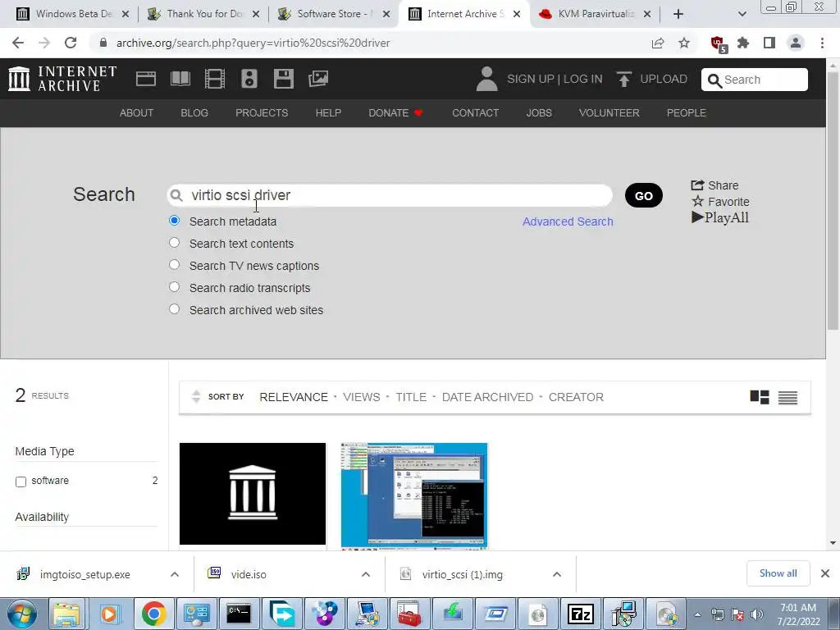Expand the vide.iso download menu arrow
The image size is (840, 630).
pos(366,574)
